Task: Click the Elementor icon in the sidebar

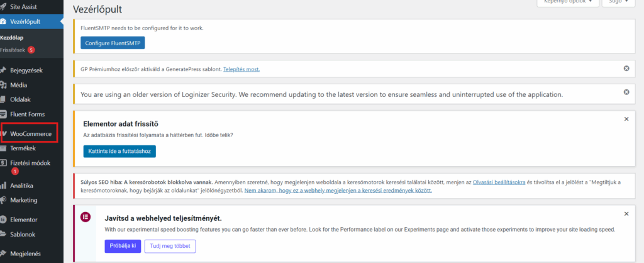Action: 4,220
